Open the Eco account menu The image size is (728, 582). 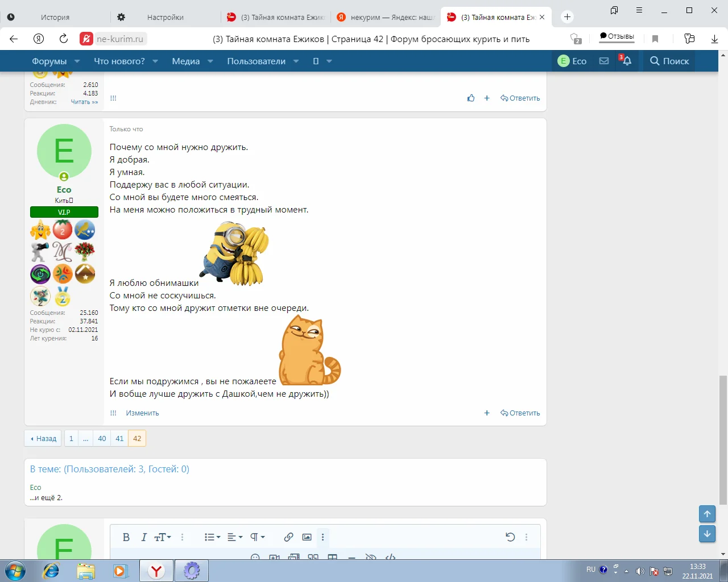click(572, 61)
